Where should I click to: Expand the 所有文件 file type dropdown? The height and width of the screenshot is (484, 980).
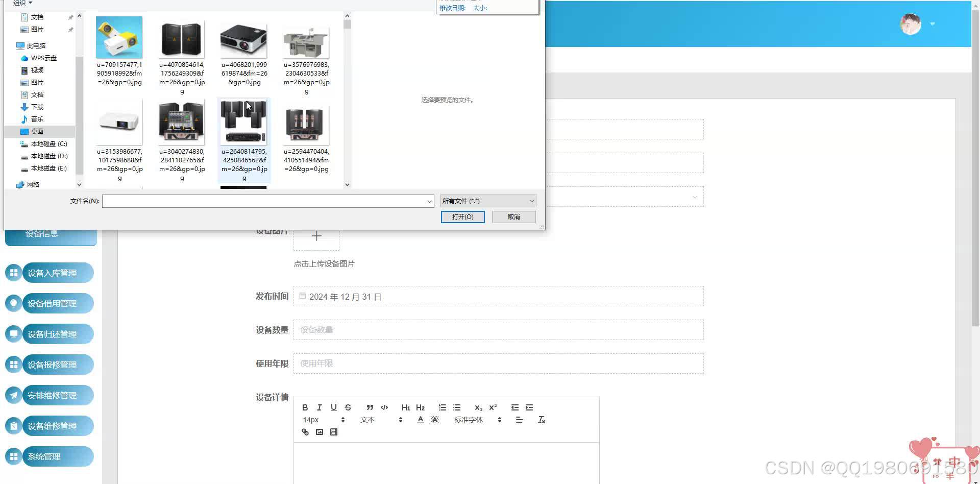[488, 201]
